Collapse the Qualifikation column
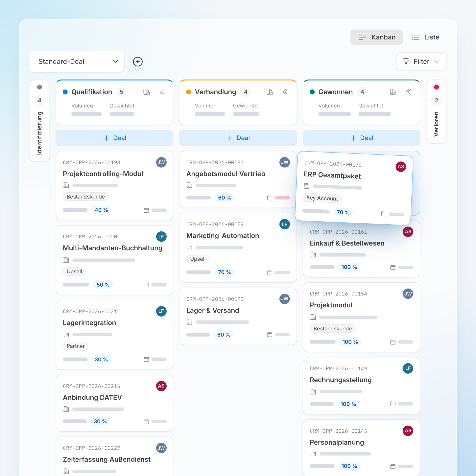This screenshot has height=476, width=476. point(162,92)
